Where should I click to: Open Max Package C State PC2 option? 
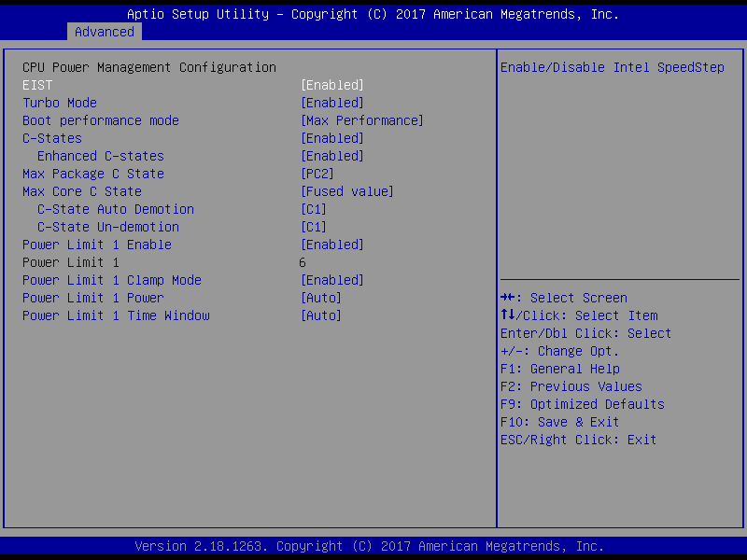[317, 174]
